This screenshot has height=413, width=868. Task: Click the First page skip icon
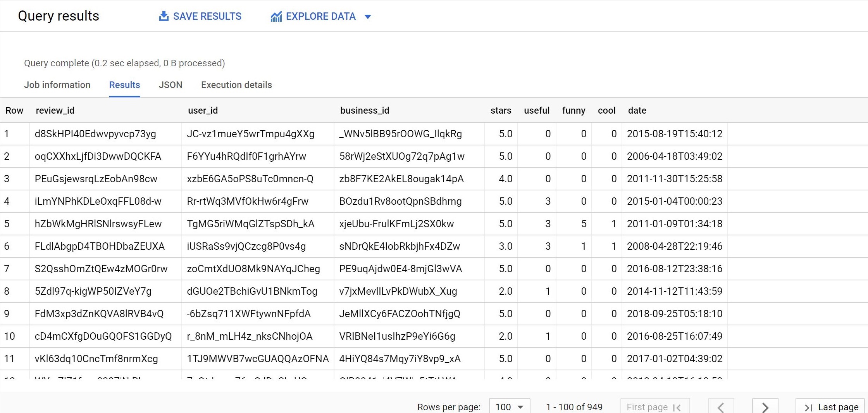pos(678,407)
